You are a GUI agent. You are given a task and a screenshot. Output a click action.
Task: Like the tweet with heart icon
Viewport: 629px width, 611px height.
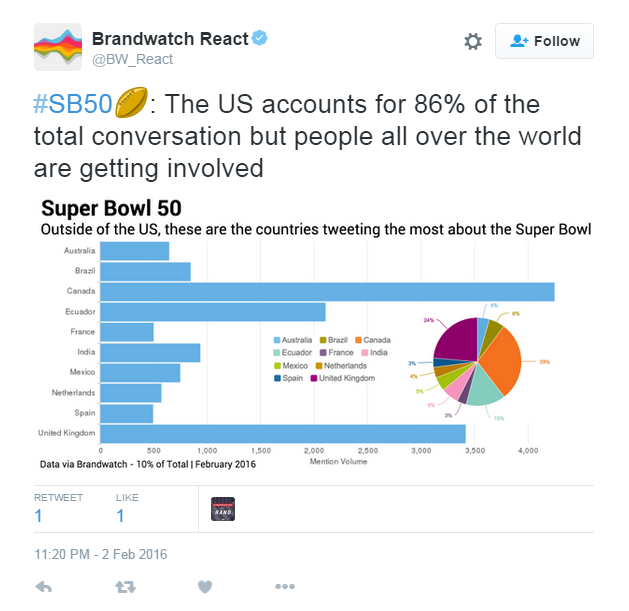205,587
